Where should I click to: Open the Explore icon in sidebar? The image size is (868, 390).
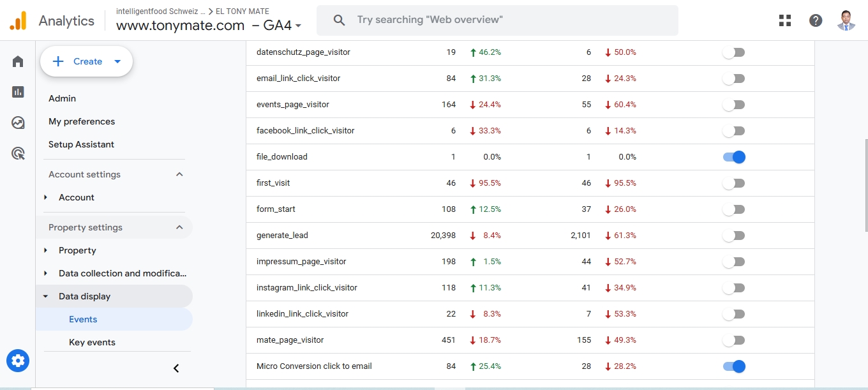coord(18,123)
